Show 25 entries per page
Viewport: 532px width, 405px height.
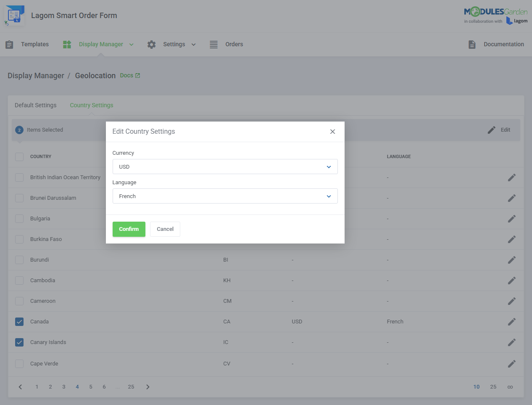[493, 387]
